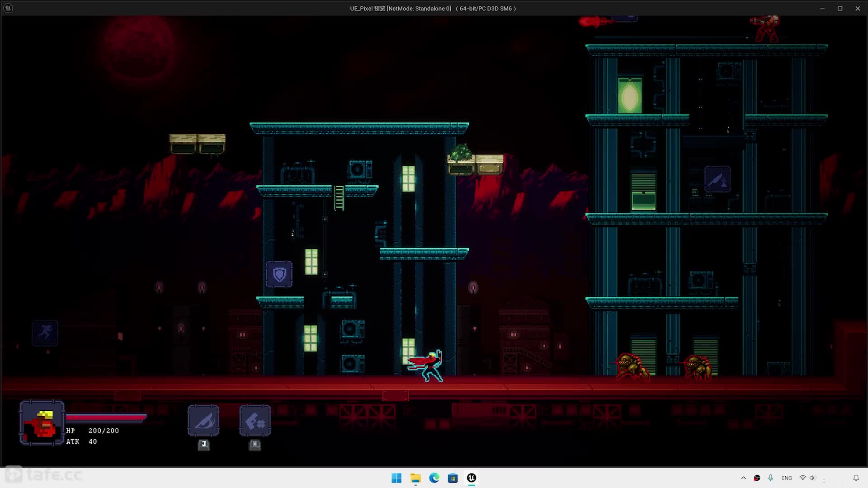The width and height of the screenshot is (868, 488).
Task: Open the Wi-Fi network tray icon
Action: click(803, 478)
